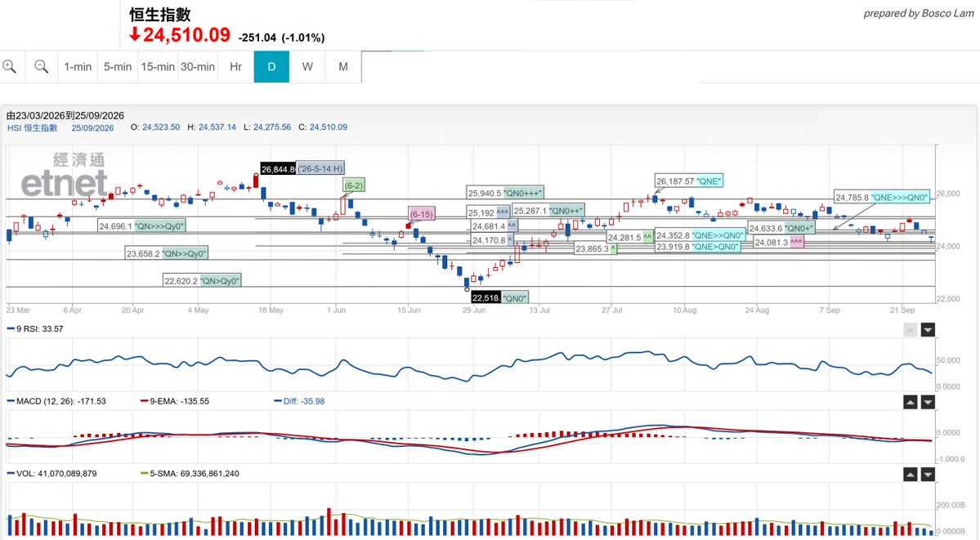Move MACD panel down with arrow icon
Image resolution: width=980 pixels, height=540 pixels.
click(929, 403)
